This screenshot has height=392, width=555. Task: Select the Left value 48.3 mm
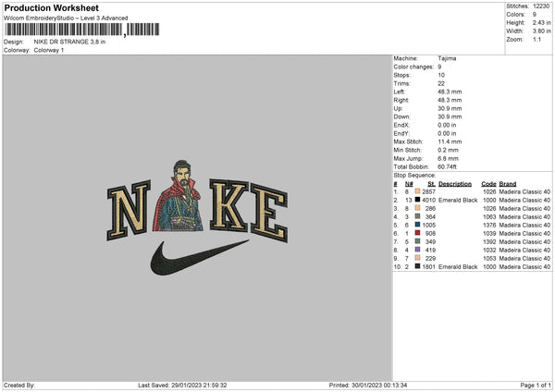(x=450, y=92)
